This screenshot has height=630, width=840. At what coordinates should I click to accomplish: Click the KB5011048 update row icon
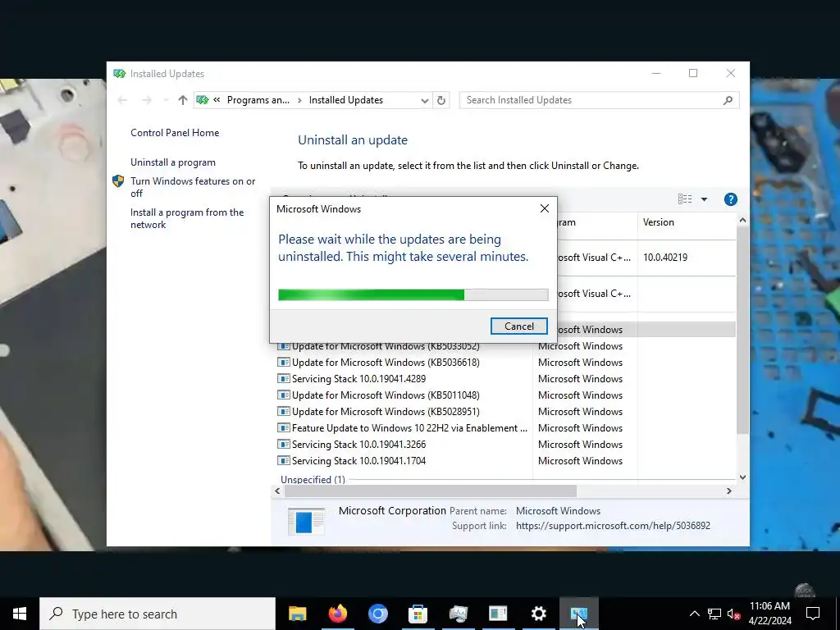[x=283, y=395]
